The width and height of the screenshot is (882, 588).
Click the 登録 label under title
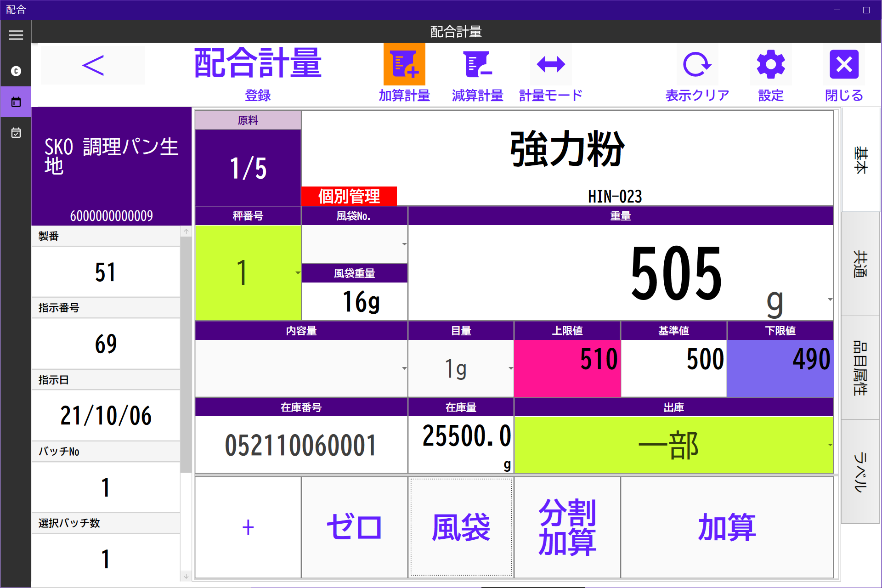click(258, 96)
